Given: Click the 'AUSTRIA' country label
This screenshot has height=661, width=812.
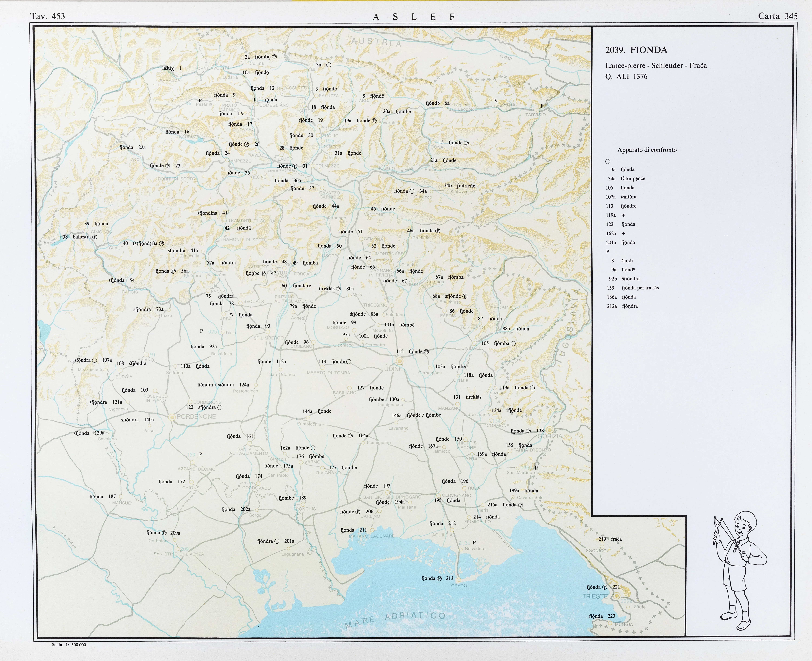Looking at the screenshot, I should point(376,42).
